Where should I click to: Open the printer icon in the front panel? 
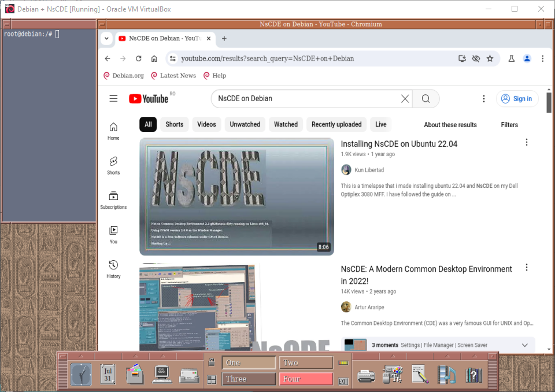click(366, 375)
